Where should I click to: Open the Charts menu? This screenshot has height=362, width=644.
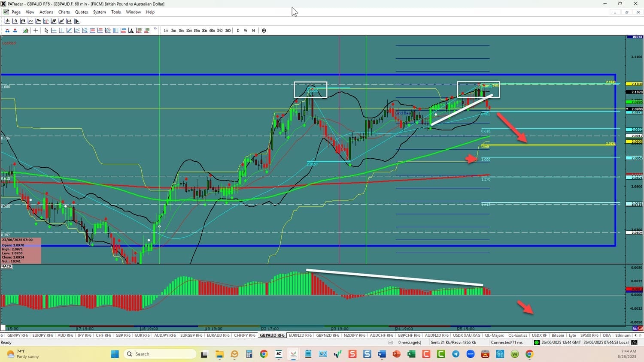pos(64,12)
